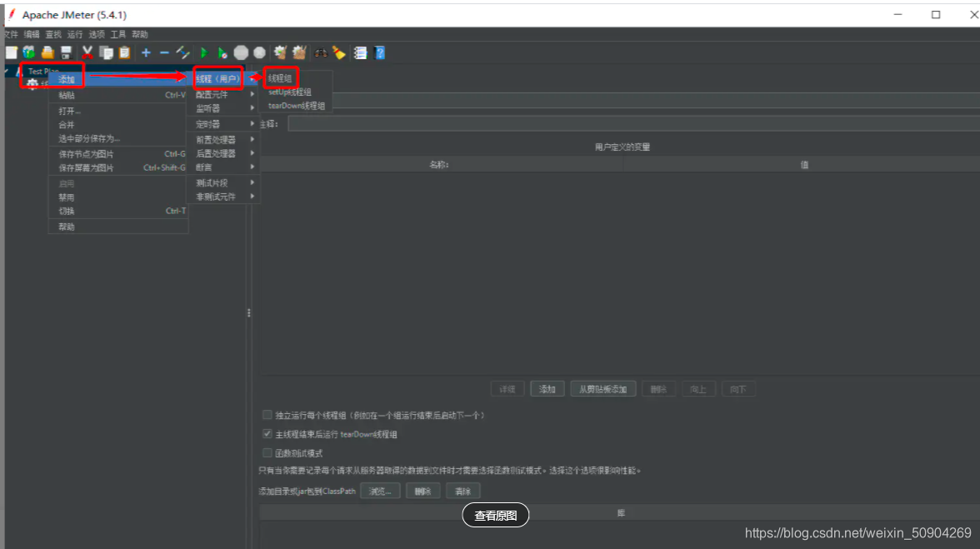This screenshot has width=980, height=549.
Task: Toggle run each thread group separately checkbox
Action: click(267, 415)
